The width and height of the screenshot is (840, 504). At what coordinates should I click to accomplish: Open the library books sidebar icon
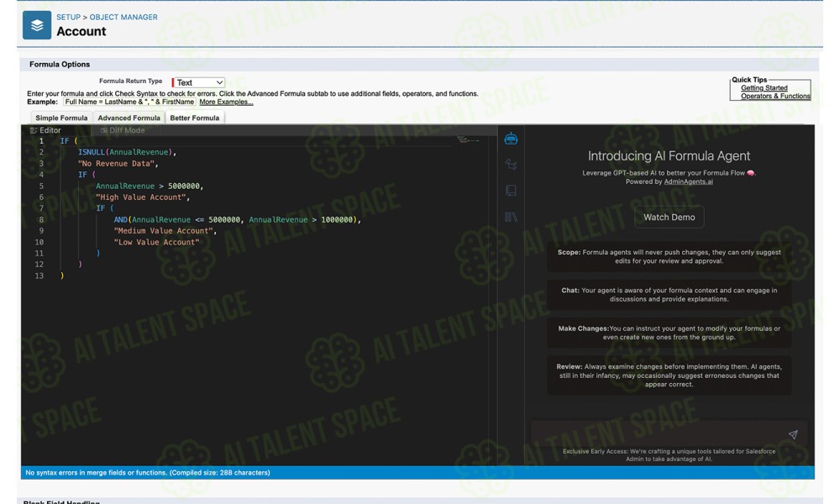511,217
